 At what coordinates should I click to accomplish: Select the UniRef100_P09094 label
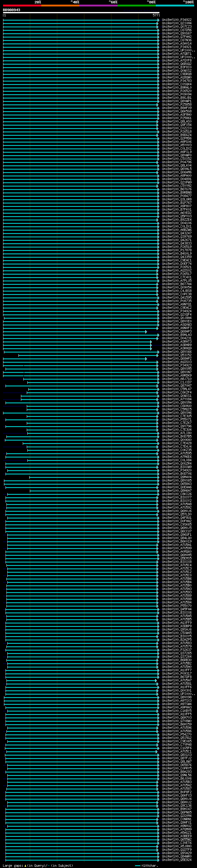click(177, 94)
